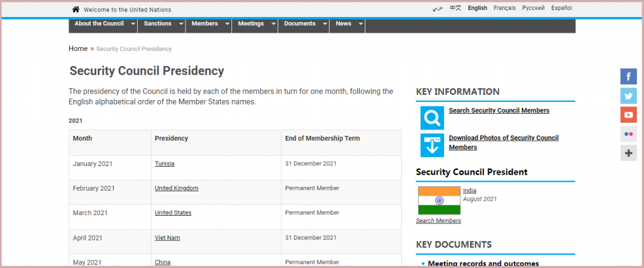Click 31 December 2021 in Tunisia row
Screen dimensions: 644x268
(311, 164)
